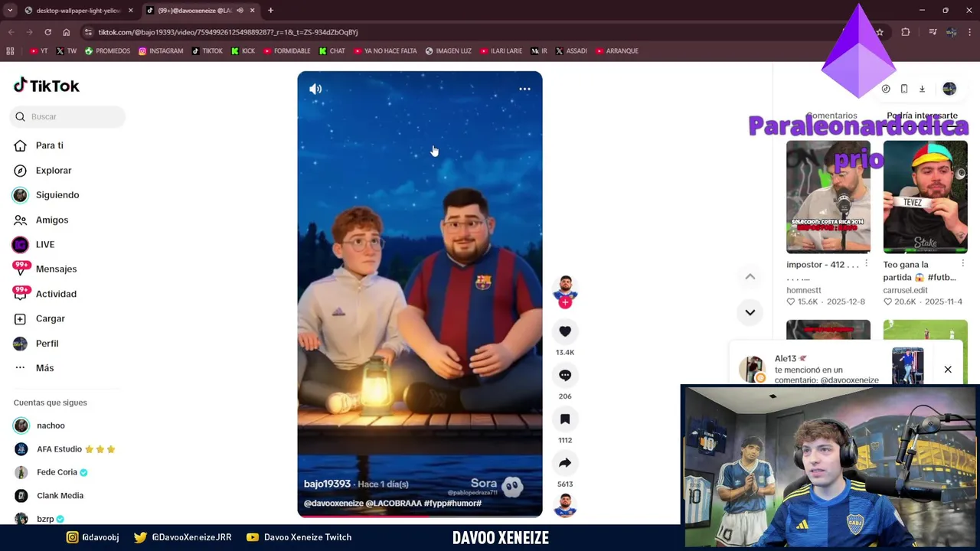This screenshot has width=980, height=551.
Task: Save the video to favorites
Action: tap(565, 419)
